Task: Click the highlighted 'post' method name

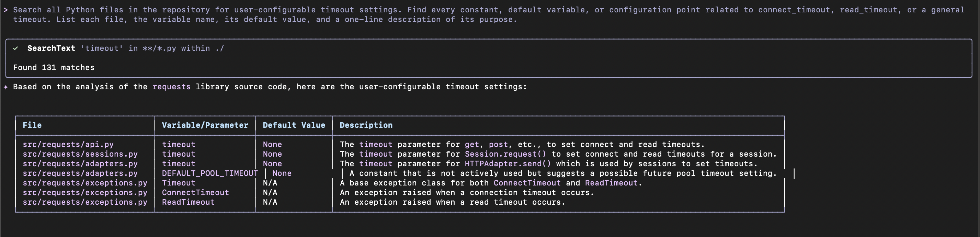Action: click(498, 145)
